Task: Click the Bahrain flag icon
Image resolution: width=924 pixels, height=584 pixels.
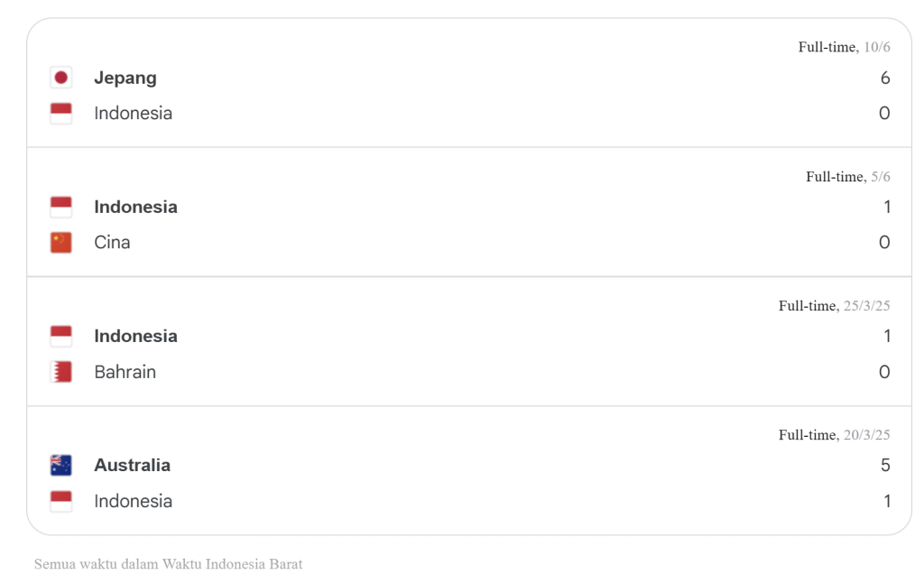Action: [x=60, y=372]
